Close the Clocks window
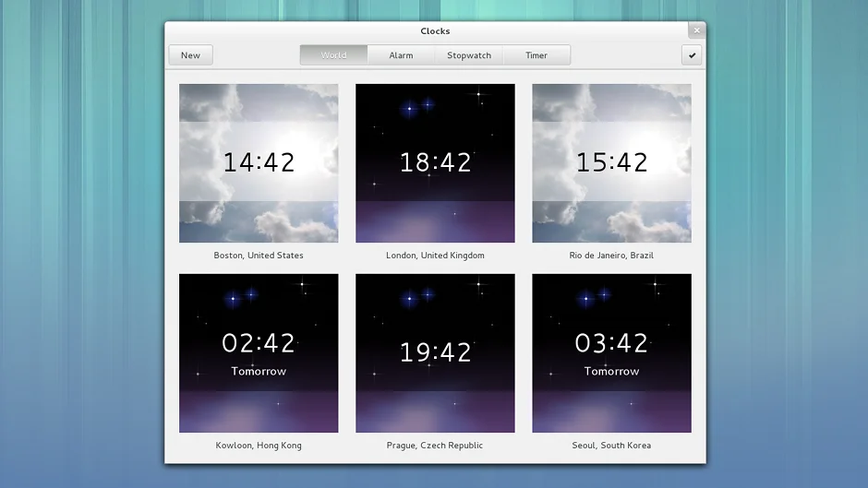The width and height of the screenshot is (868, 488). (x=696, y=30)
